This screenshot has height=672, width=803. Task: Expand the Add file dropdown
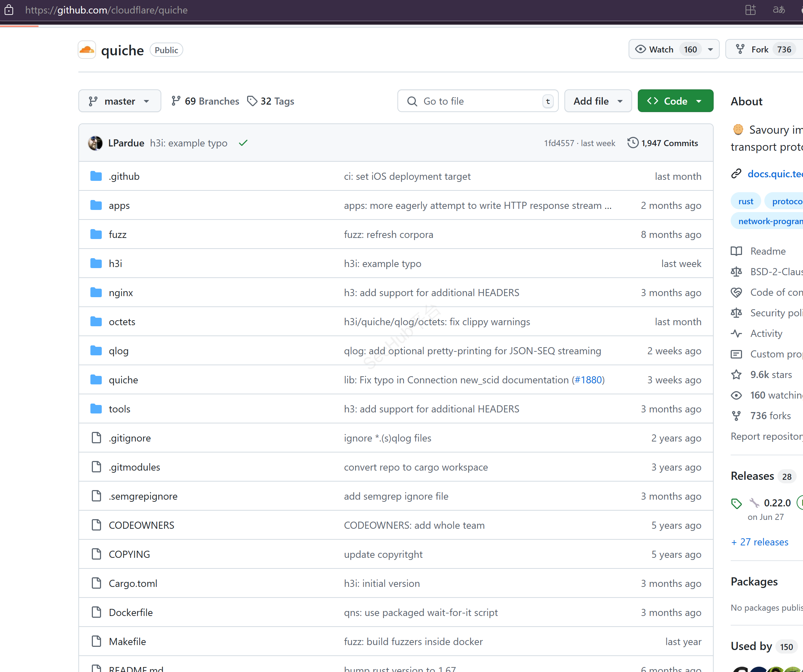[598, 101]
